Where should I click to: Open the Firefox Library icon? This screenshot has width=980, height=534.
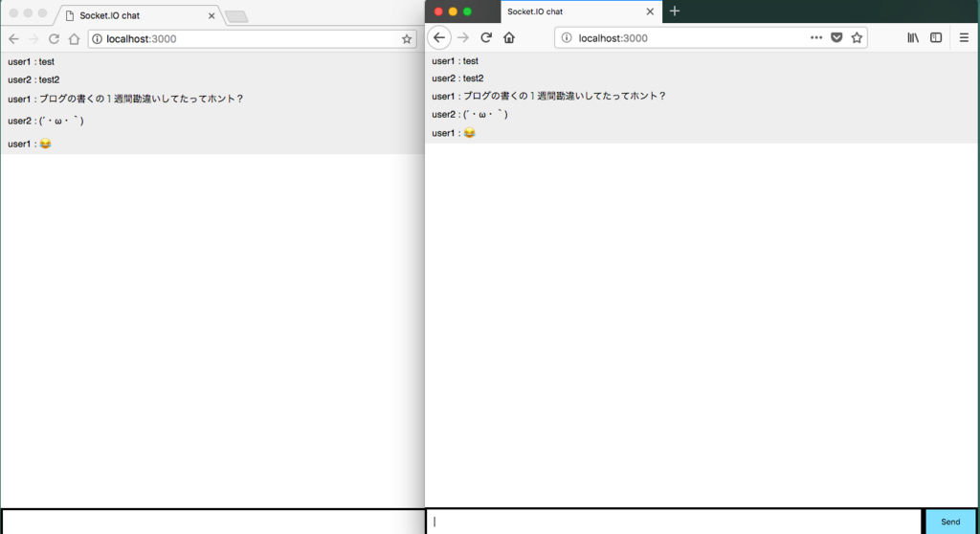click(913, 37)
